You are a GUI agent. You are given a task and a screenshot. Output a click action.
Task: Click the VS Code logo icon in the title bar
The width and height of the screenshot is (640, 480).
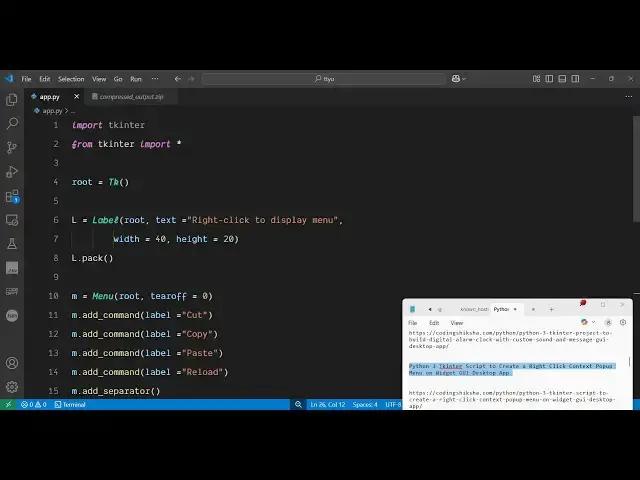click(9, 78)
